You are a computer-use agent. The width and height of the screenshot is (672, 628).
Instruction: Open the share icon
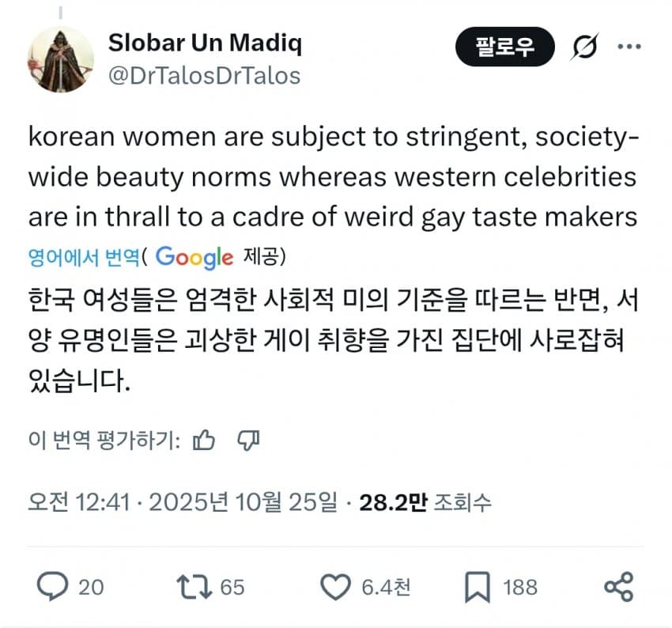[618, 587]
